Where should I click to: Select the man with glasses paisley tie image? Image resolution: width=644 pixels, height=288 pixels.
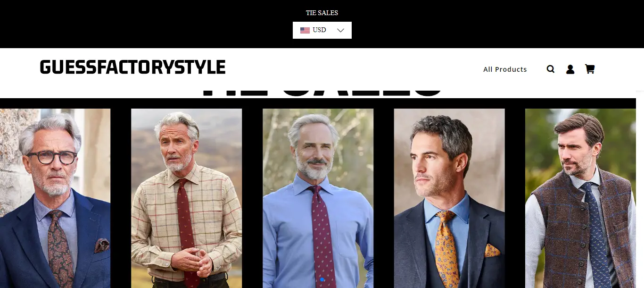click(x=55, y=198)
